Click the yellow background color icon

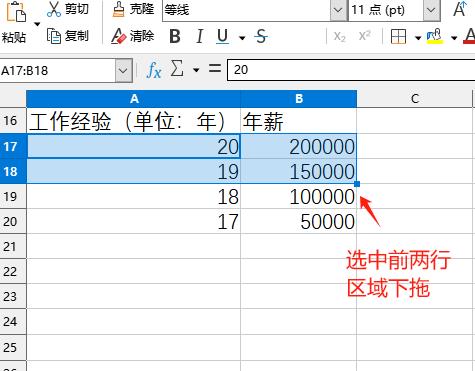(x=435, y=36)
